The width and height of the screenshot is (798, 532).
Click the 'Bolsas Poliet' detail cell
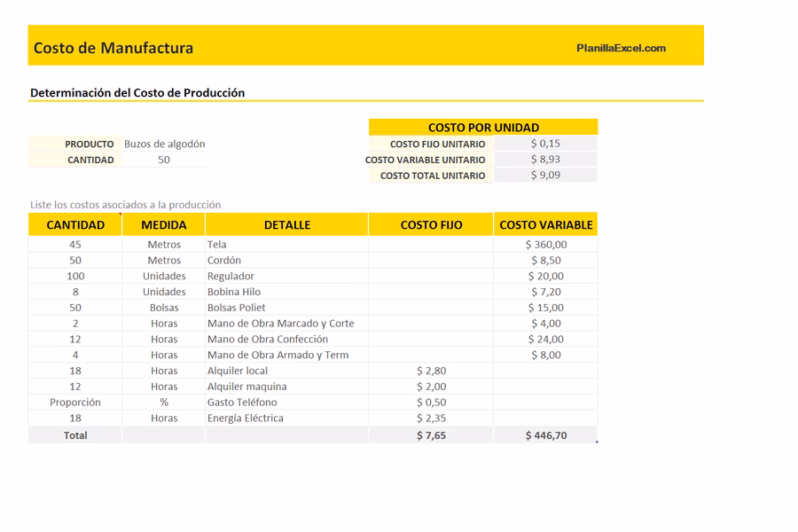coord(287,308)
